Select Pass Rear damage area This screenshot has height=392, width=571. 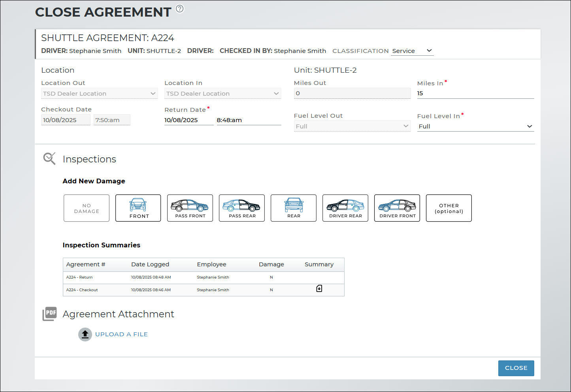click(x=242, y=208)
